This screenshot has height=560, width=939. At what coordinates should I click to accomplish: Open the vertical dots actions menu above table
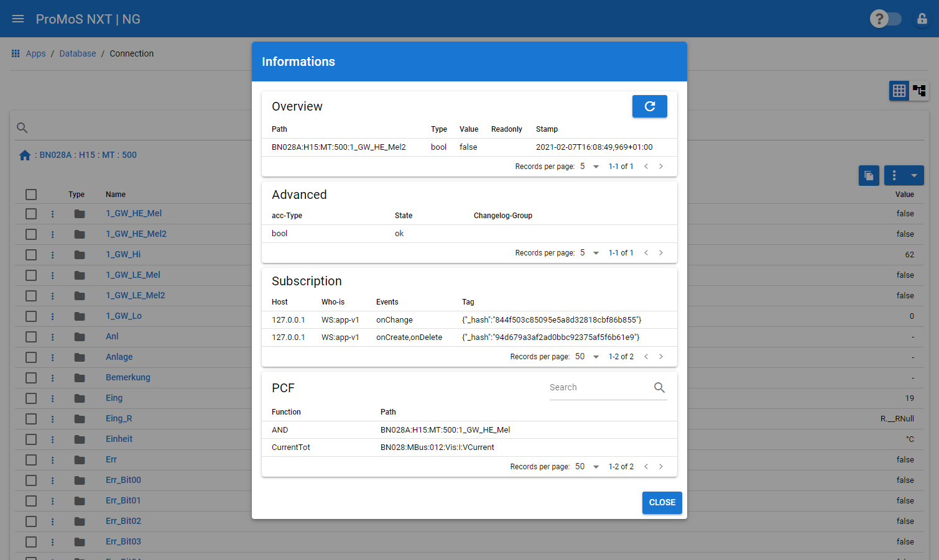click(x=894, y=175)
